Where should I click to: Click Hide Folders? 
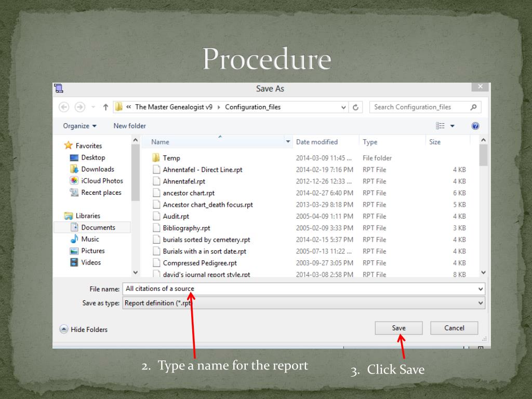84,329
